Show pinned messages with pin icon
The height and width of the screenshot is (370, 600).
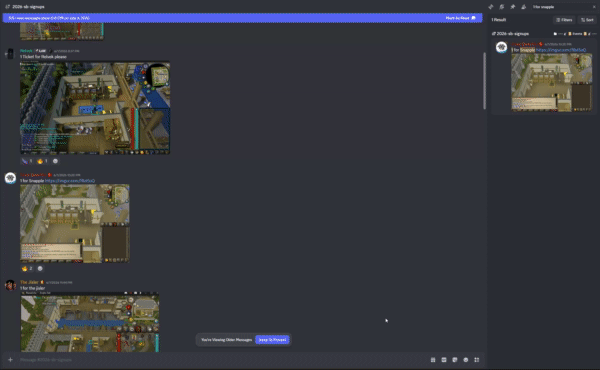513,7
